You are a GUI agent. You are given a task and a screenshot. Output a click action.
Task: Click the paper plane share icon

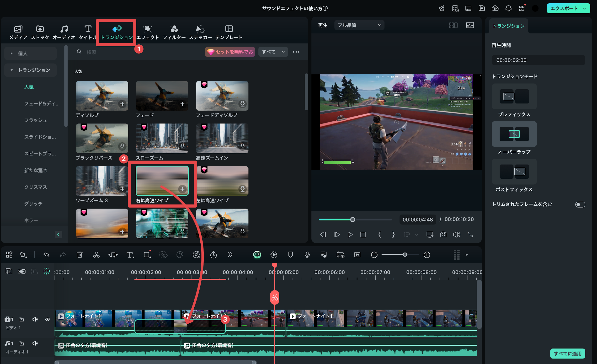[442, 8]
